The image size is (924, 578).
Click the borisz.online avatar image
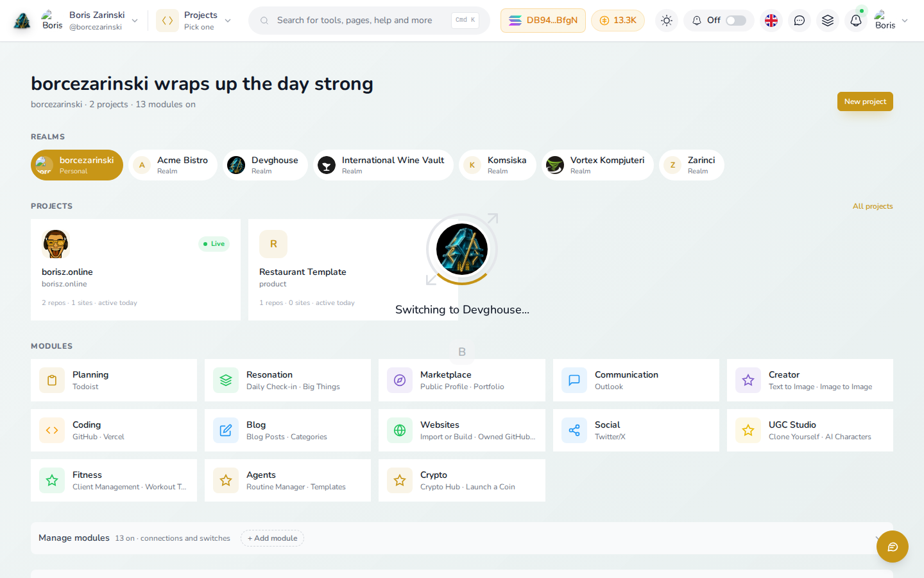[56, 244]
